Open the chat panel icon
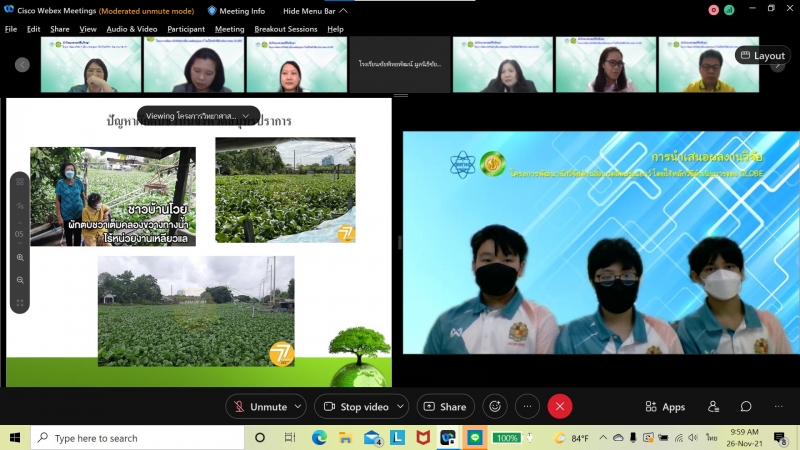800x450 pixels. [746, 407]
